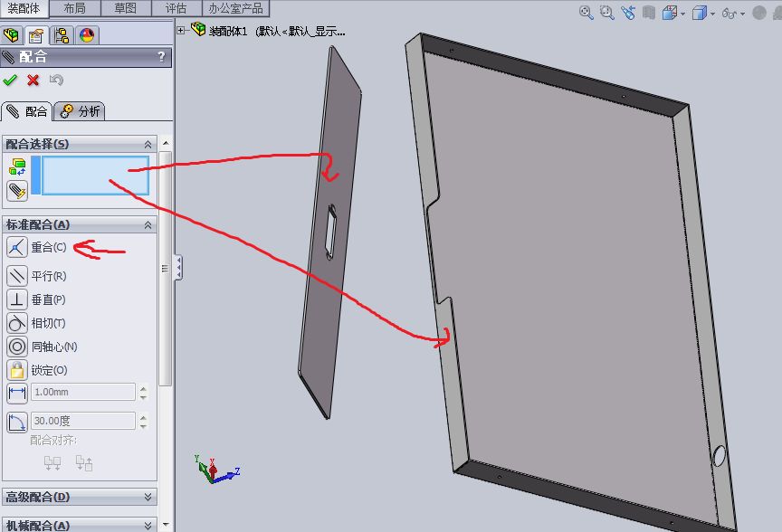
Task: Select the 分析 sub-tab
Action: [x=80, y=111]
